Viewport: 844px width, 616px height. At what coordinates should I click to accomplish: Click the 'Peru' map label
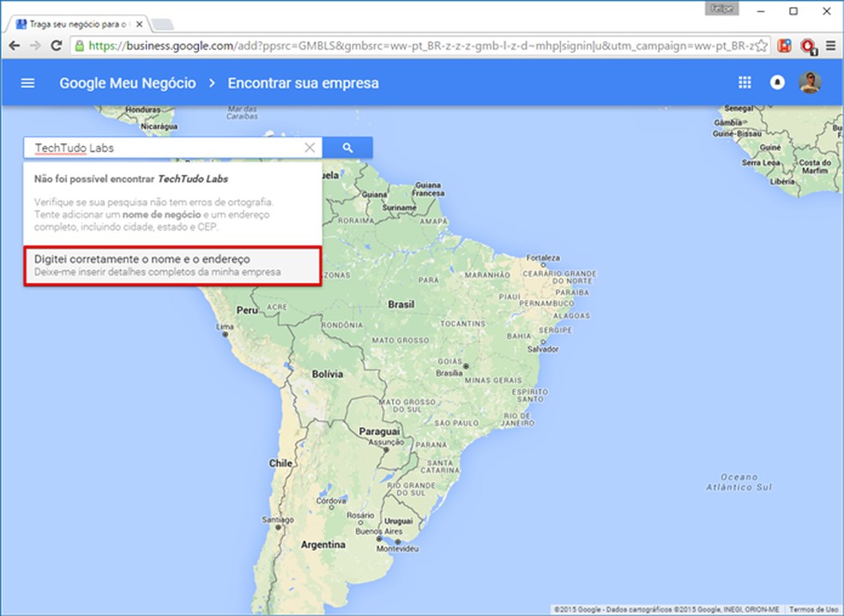tap(247, 311)
